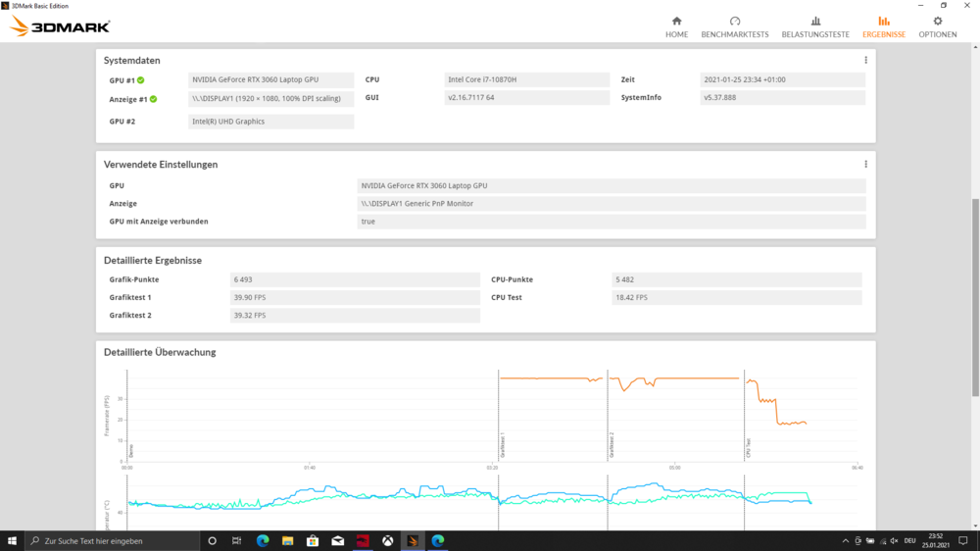The height and width of the screenshot is (551, 980).
Task: Click the Benchmarktests speedometer icon
Action: pos(735,21)
